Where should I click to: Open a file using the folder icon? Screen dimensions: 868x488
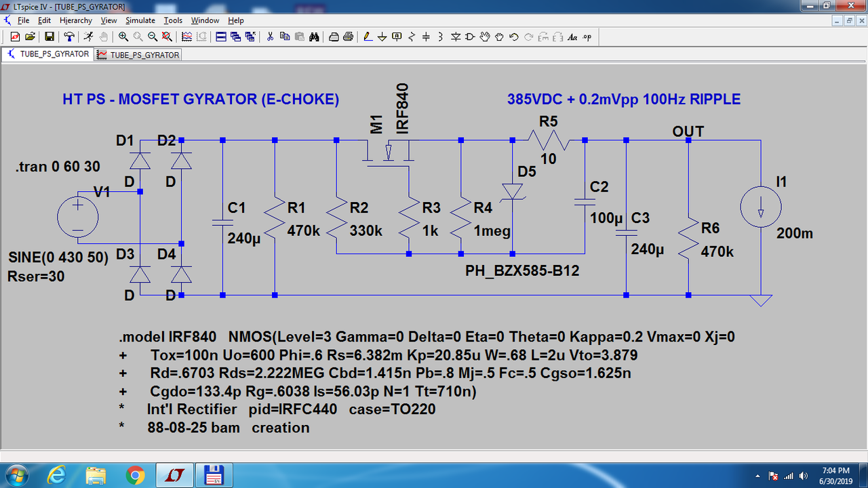pos(30,37)
